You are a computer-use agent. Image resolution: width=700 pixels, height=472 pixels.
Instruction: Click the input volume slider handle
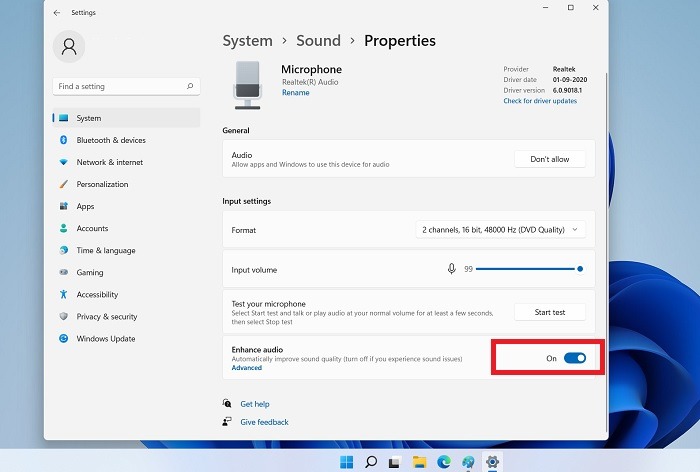coord(580,269)
